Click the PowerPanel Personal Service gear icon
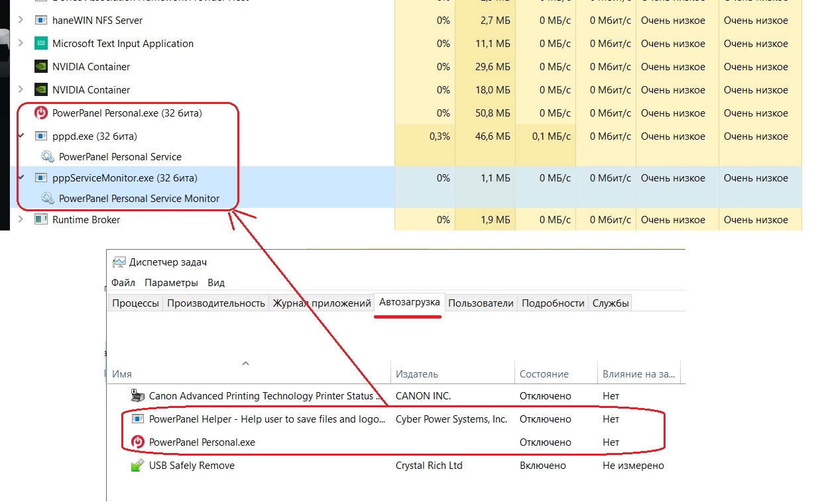The height and width of the screenshot is (504, 820). (48, 157)
